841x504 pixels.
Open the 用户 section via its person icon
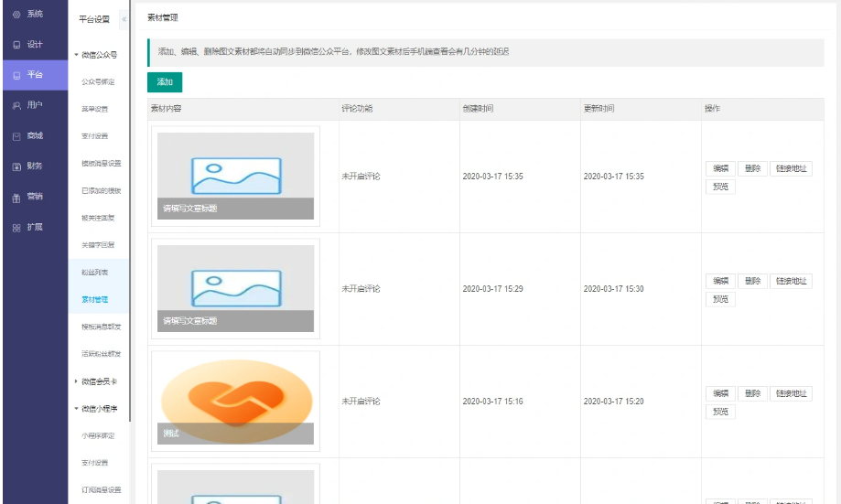(16, 105)
